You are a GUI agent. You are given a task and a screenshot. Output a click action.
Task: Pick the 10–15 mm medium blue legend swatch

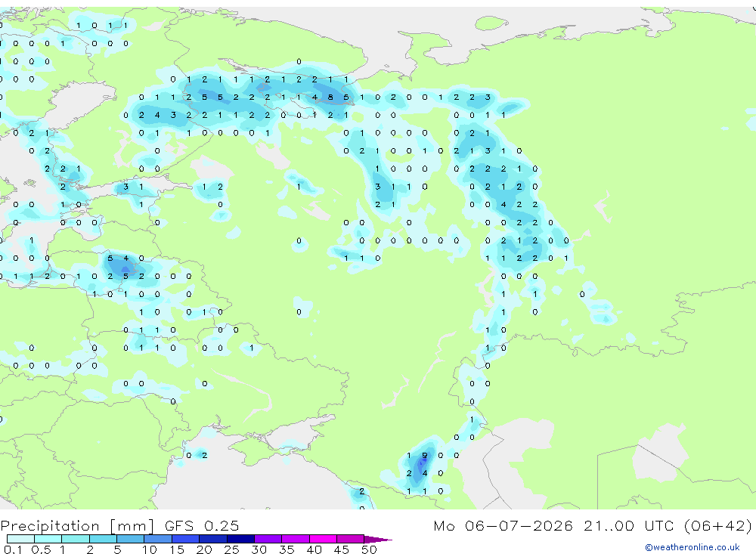coord(158,539)
